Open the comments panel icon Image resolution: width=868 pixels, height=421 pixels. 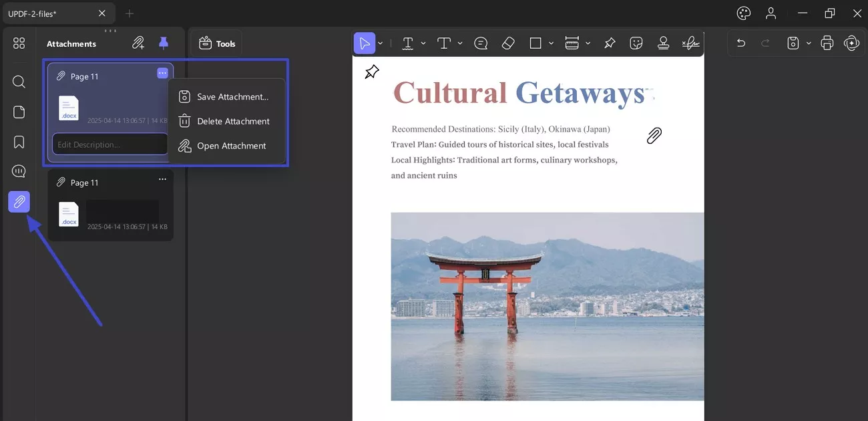point(19,172)
